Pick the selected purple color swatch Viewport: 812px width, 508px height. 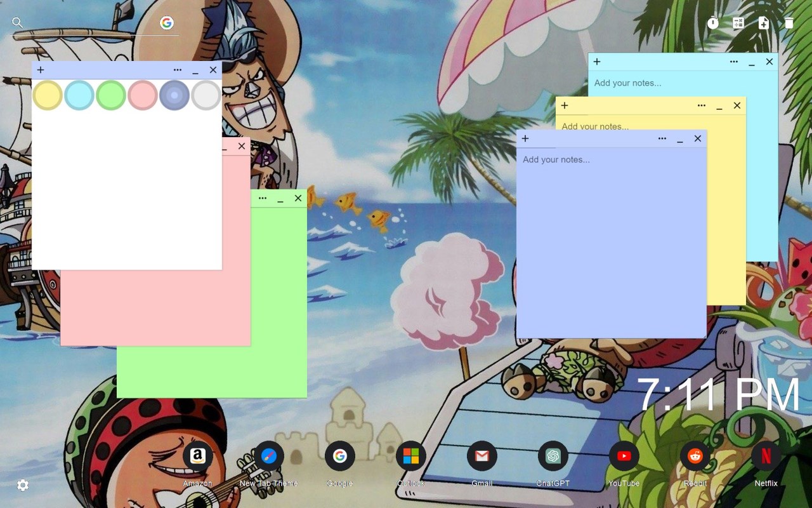tap(174, 95)
